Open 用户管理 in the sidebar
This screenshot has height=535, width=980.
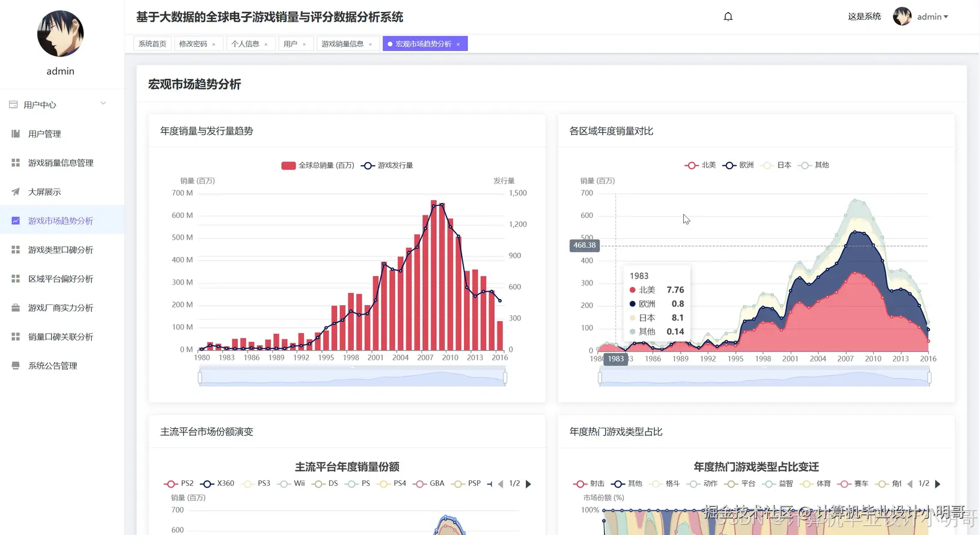[x=62, y=134]
